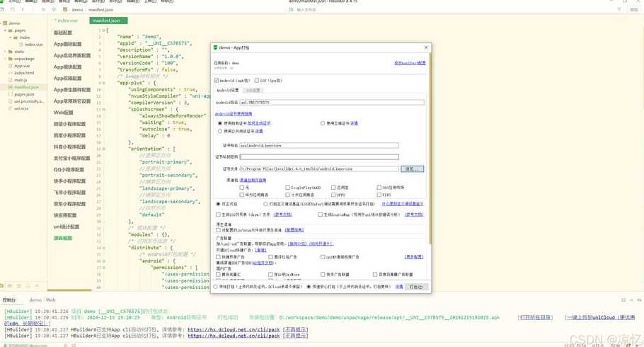Select 使用自有证书 radio option

(x=219, y=123)
